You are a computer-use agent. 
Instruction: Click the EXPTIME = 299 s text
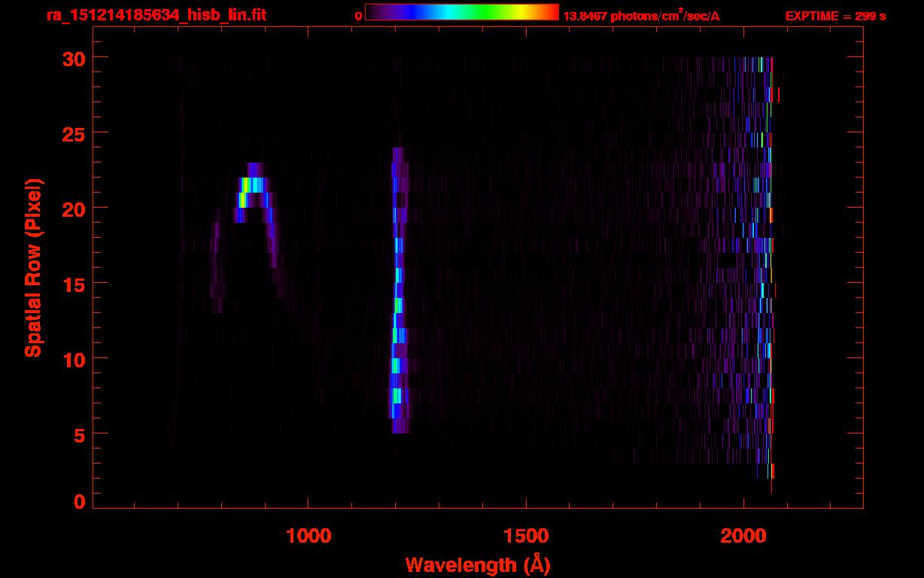(x=835, y=16)
